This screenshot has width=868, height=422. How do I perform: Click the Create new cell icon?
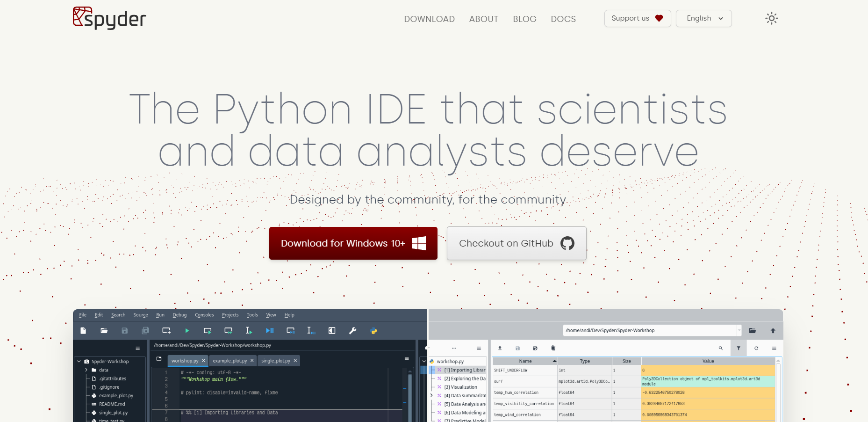pyautogui.click(x=166, y=331)
